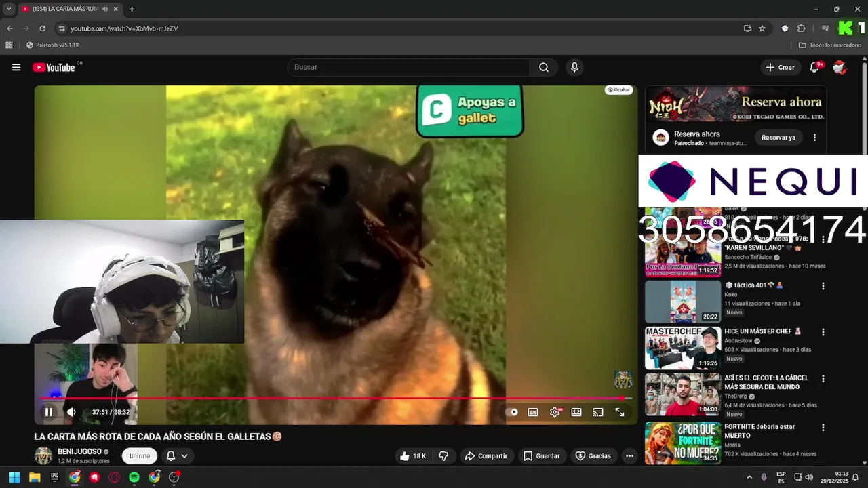Open the MASTERCHEF video thumbnail
Viewport: 868px width, 488px height.
point(682,348)
